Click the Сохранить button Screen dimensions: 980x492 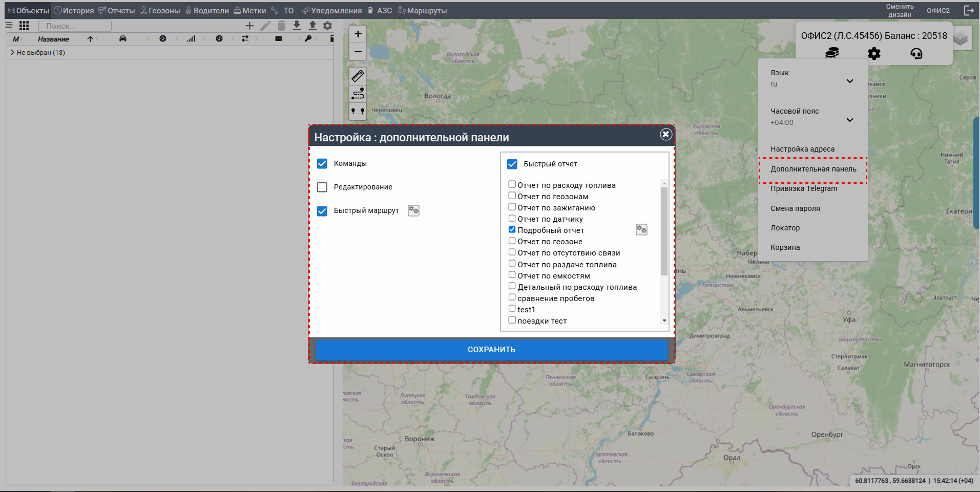point(491,350)
